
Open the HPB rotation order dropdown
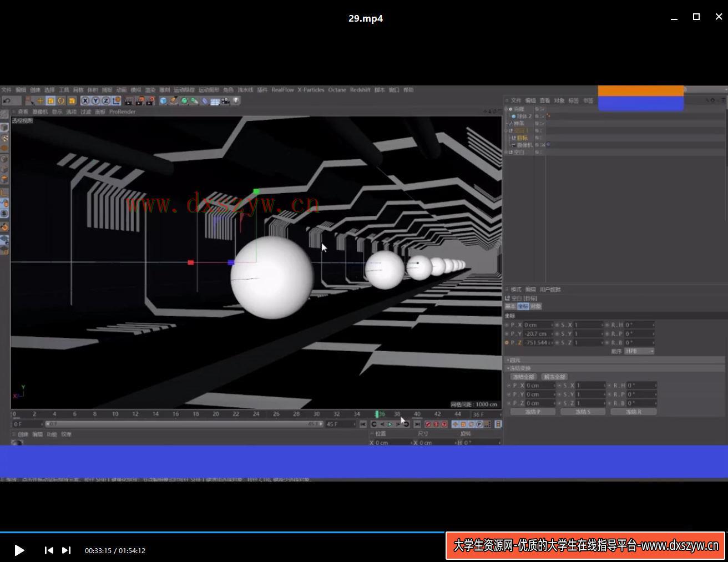point(639,351)
